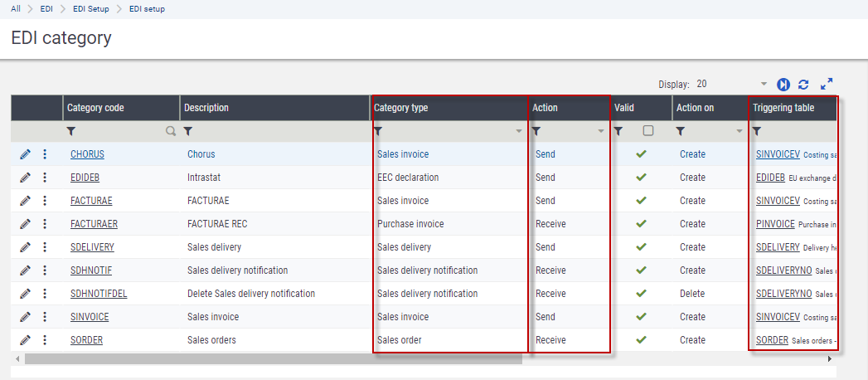The height and width of the screenshot is (380, 868).
Task: Click the refresh icon above the grid
Action: pos(803,85)
